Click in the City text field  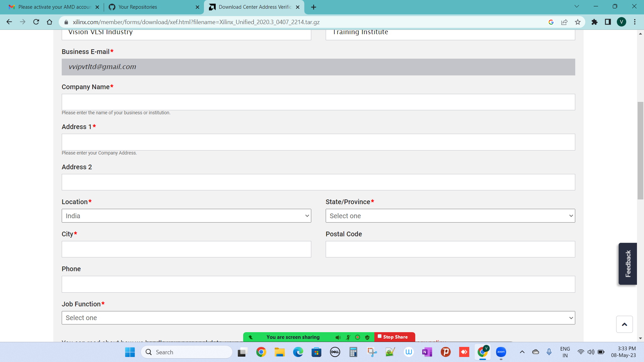coord(186,249)
